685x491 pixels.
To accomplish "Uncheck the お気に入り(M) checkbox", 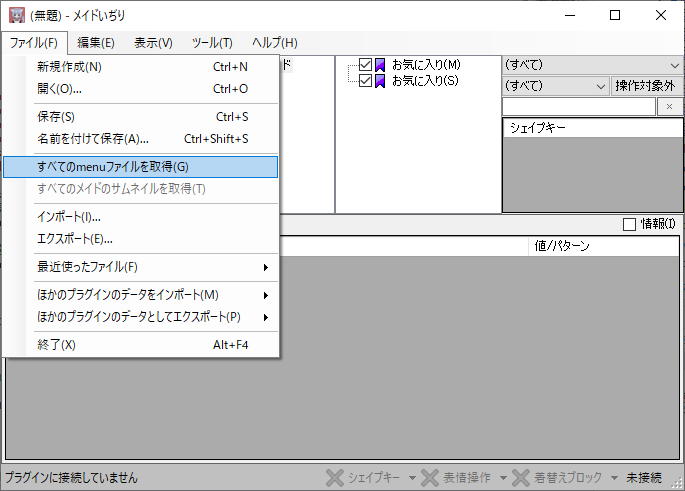I will pos(365,65).
